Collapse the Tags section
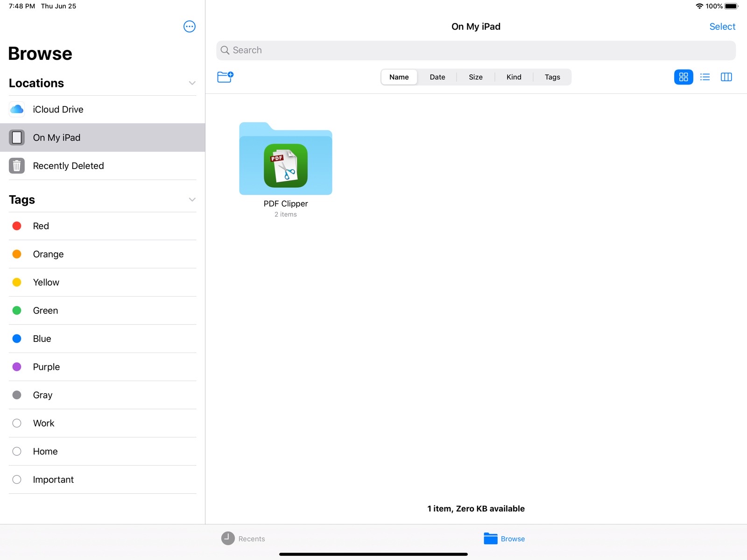Screen dimensions: 747x560 (x=192, y=200)
